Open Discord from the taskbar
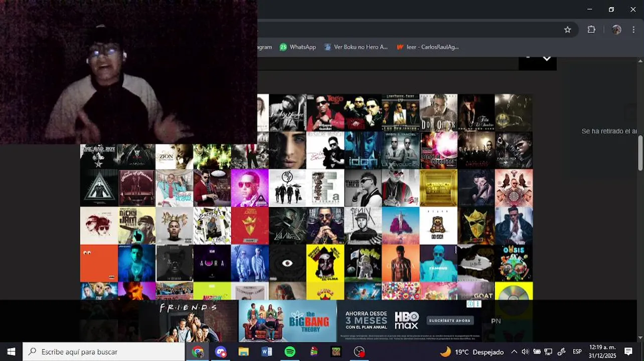This screenshot has height=361, width=644. [x=221, y=352]
